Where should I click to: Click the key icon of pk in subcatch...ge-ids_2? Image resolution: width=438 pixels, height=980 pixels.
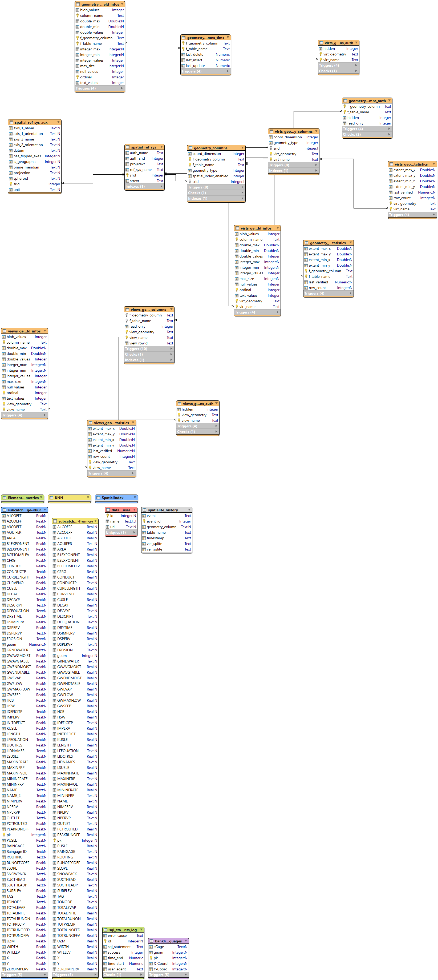coord(4,835)
